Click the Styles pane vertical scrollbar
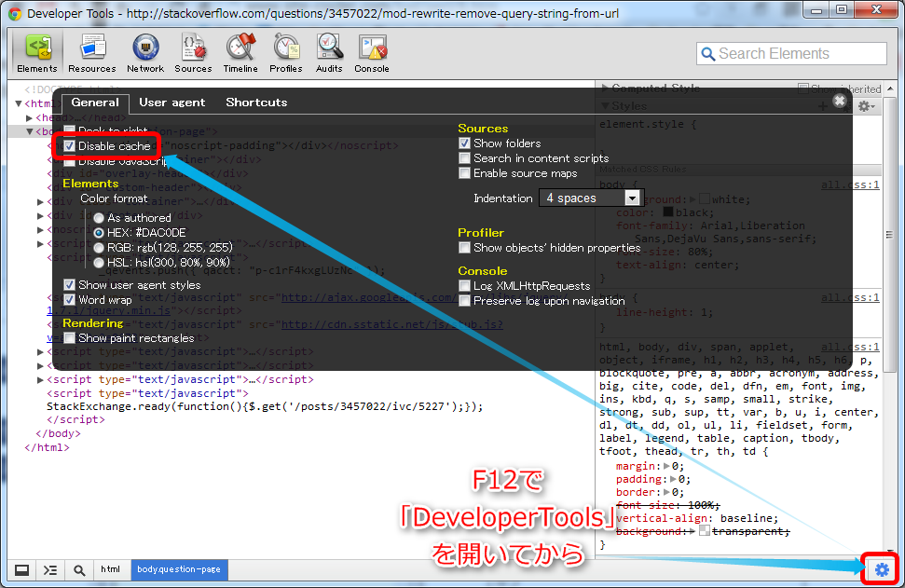905x588 pixels. pyautogui.click(x=889, y=235)
